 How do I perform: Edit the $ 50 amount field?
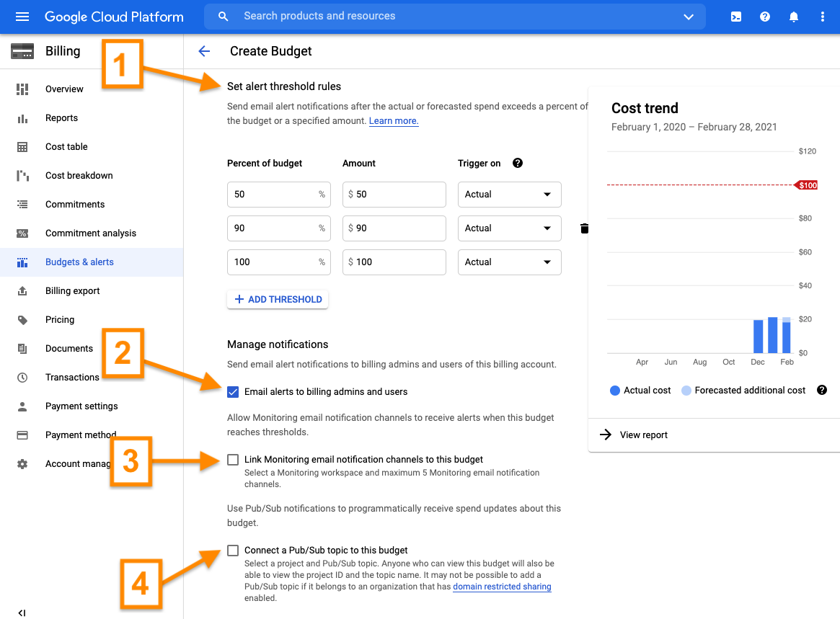click(x=394, y=195)
